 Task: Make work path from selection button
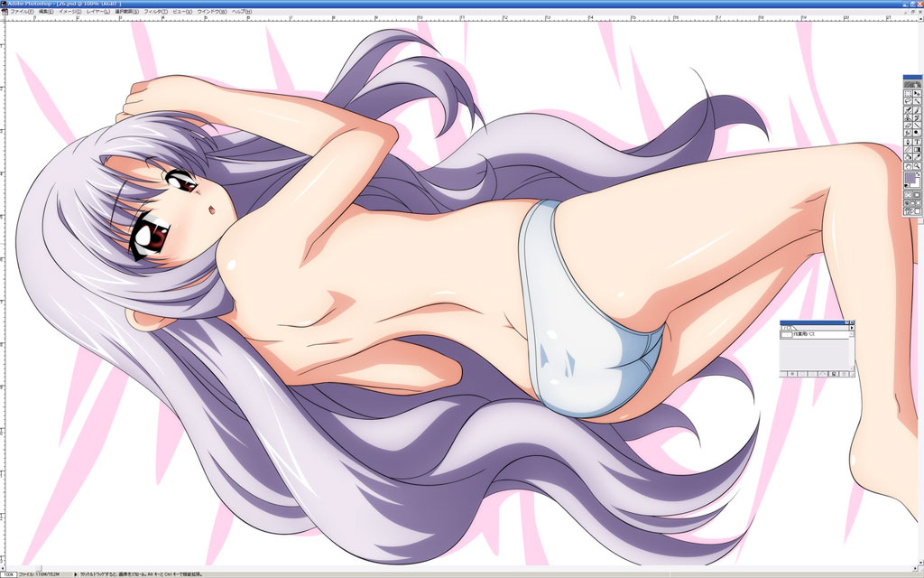823,374
